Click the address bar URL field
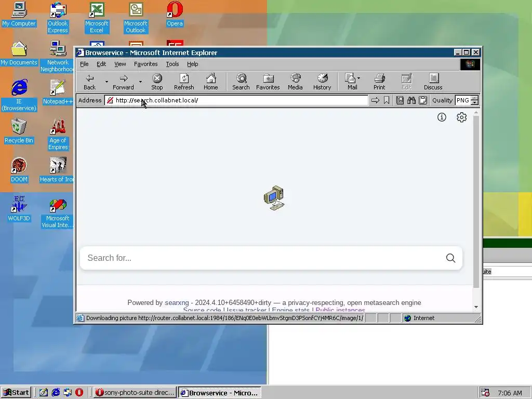The height and width of the screenshot is (399, 532). click(236, 100)
